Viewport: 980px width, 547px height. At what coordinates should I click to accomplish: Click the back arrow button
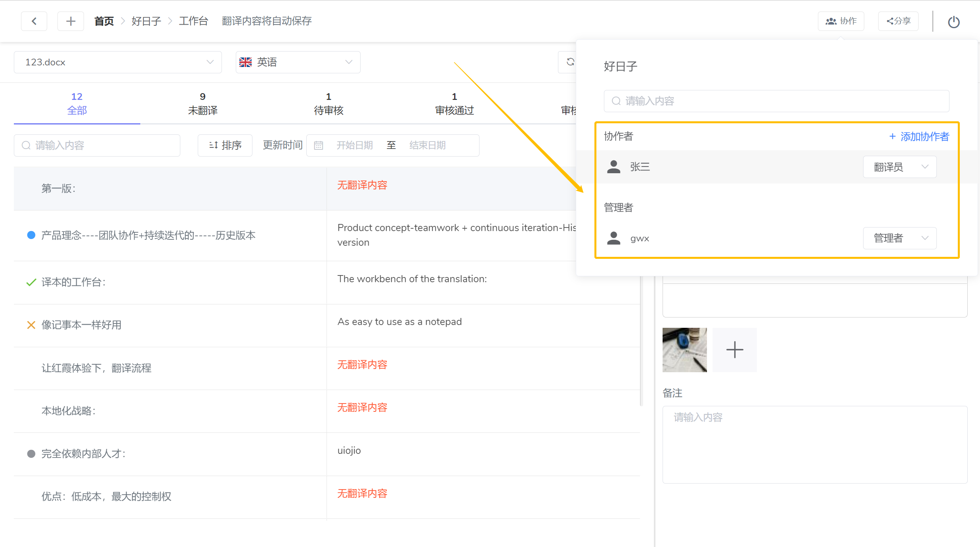pos(34,21)
